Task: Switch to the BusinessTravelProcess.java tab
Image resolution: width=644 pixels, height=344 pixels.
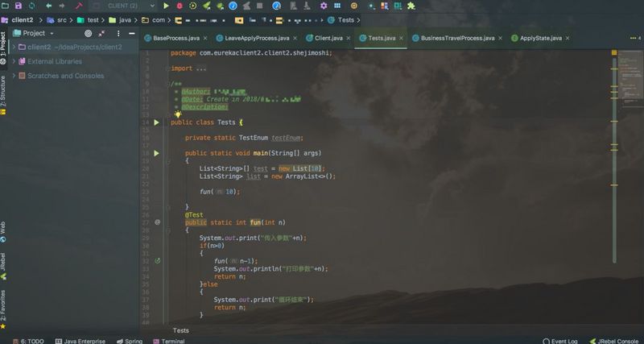Action: (457, 38)
